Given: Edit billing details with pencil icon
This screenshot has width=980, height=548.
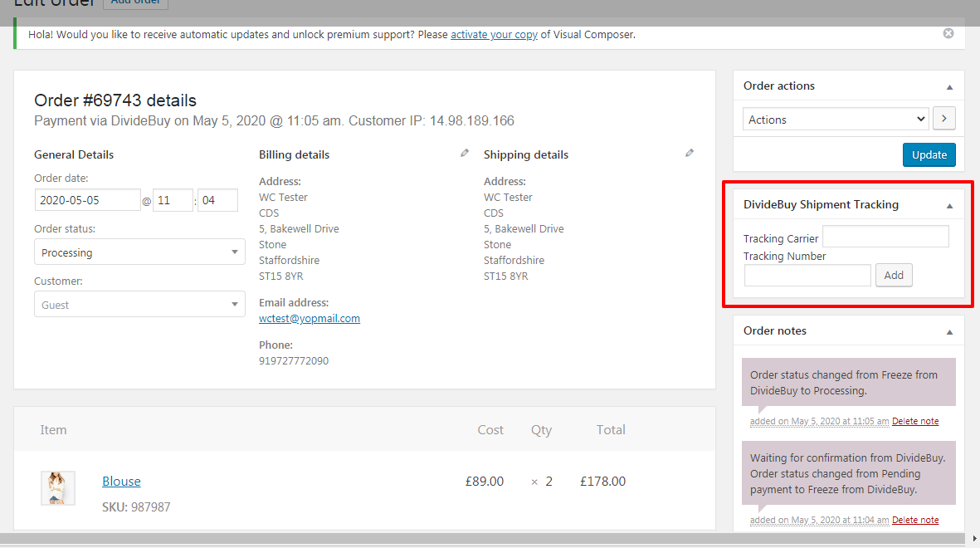Looking at the screenshot, I should coord(465,154).
